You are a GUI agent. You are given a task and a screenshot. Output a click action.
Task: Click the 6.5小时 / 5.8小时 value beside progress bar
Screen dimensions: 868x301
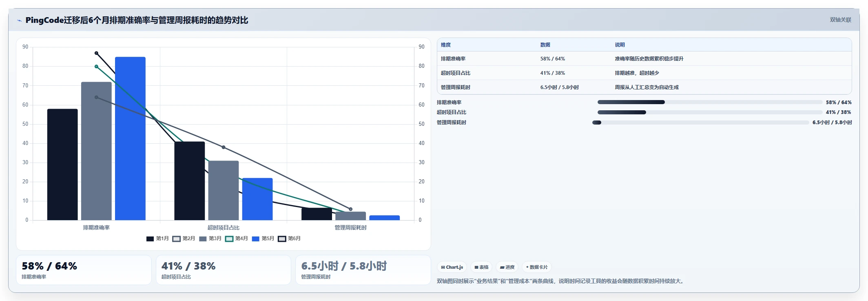832,123
